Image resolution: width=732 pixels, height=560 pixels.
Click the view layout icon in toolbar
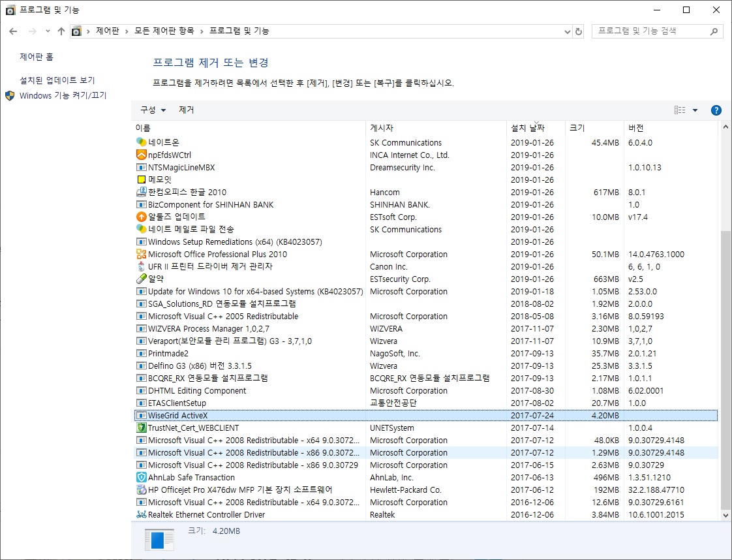[680, 110]
